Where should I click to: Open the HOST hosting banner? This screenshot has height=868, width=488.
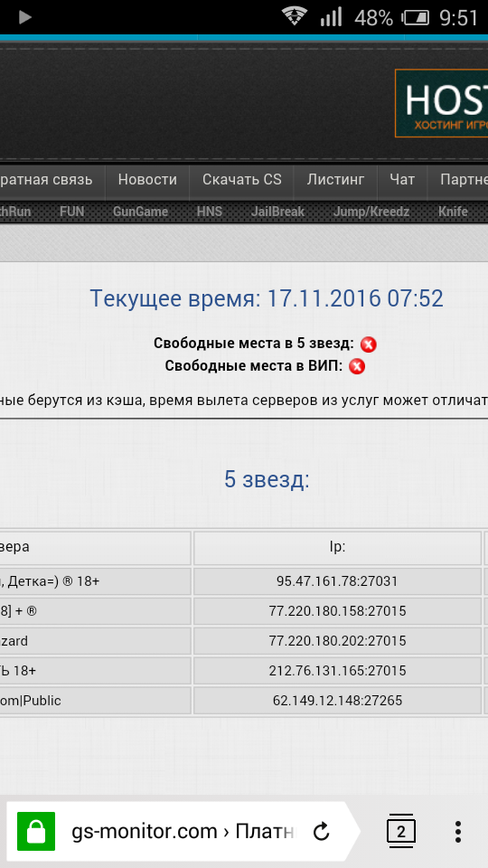pos(441,103)
